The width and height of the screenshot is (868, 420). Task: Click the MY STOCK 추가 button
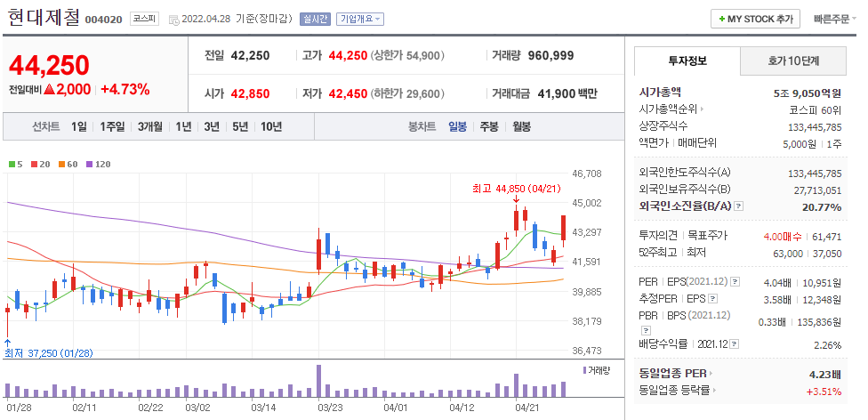(755, 20)
